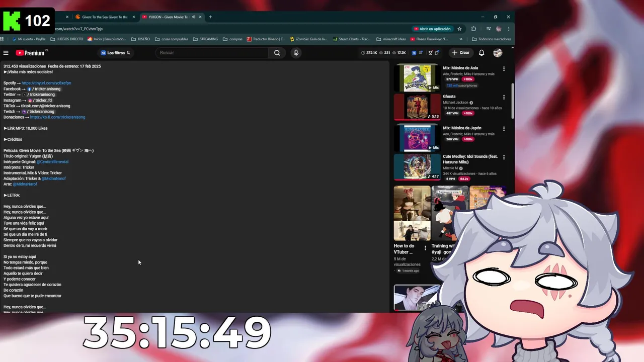Open Mix: Música de Asia thumbnail
The height and width of the screenshot is (362, 644).
click(417, 77)
